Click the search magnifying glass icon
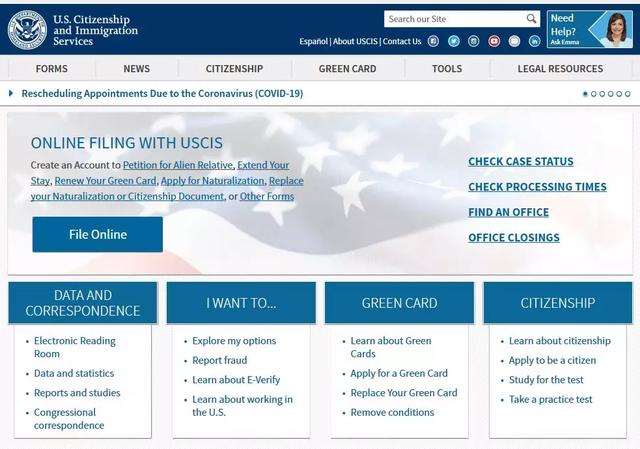 (x=531, y=19)
